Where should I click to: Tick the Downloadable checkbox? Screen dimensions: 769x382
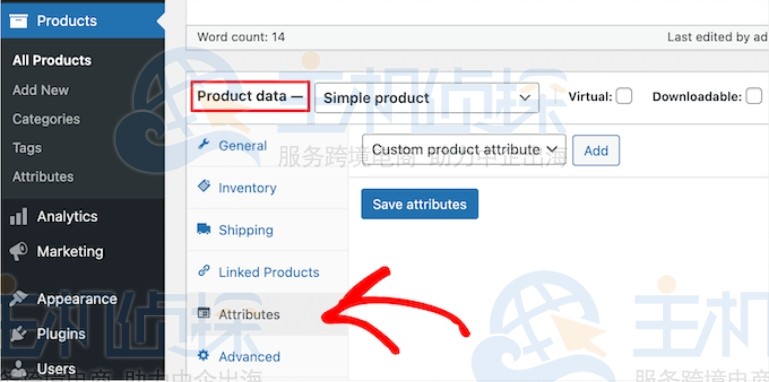(x=754, y=96)
